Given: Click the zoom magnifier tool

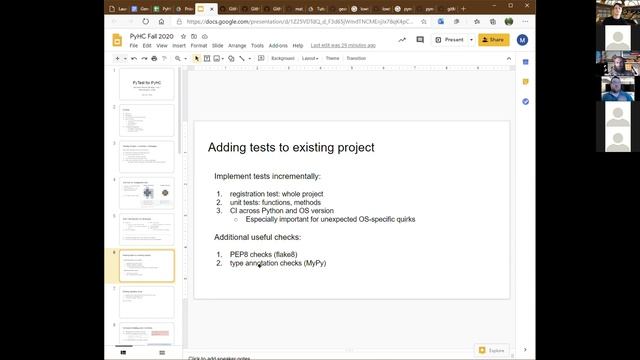Looking at the screenshot, I should pyautogui.click(x=178, y=58).
